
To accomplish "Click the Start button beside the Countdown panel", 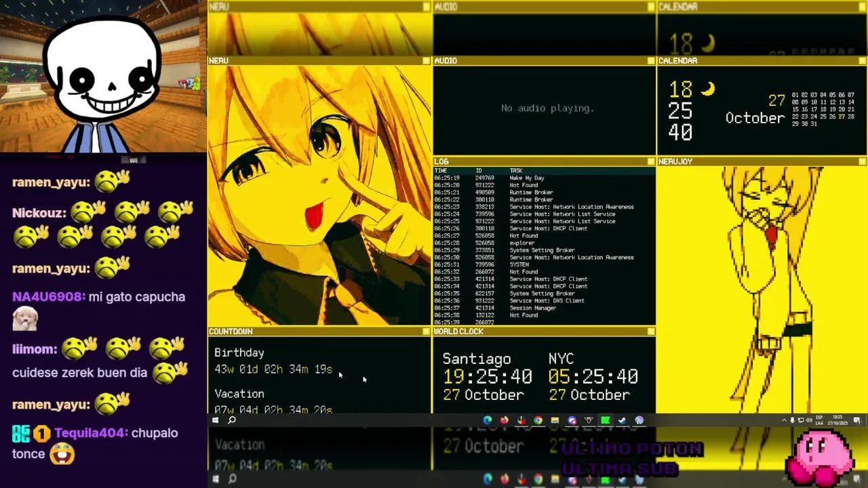I will pyautogui.click(x=215, y=420).
